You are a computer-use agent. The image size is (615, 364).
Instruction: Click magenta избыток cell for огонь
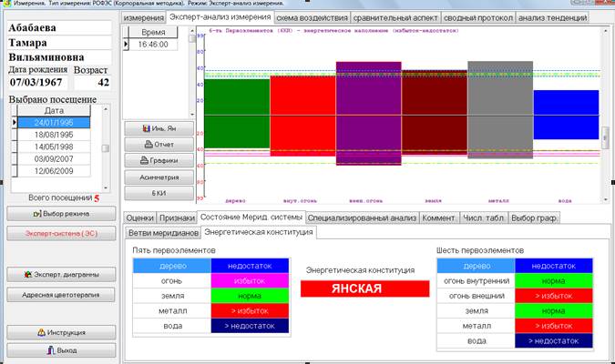250,281
